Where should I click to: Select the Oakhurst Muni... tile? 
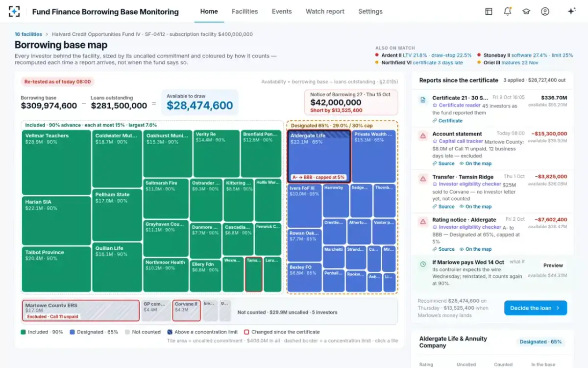tap(168, 153)
